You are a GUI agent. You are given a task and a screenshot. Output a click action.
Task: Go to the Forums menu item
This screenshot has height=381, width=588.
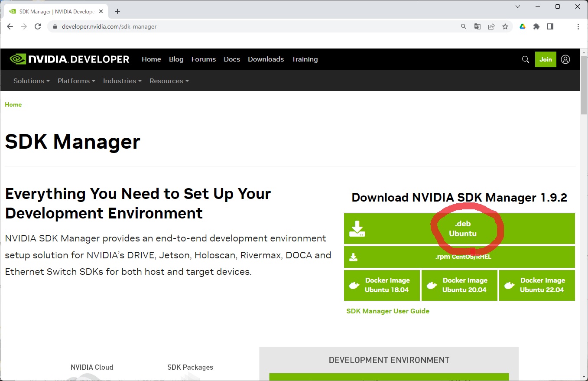[x=203, y=59]
